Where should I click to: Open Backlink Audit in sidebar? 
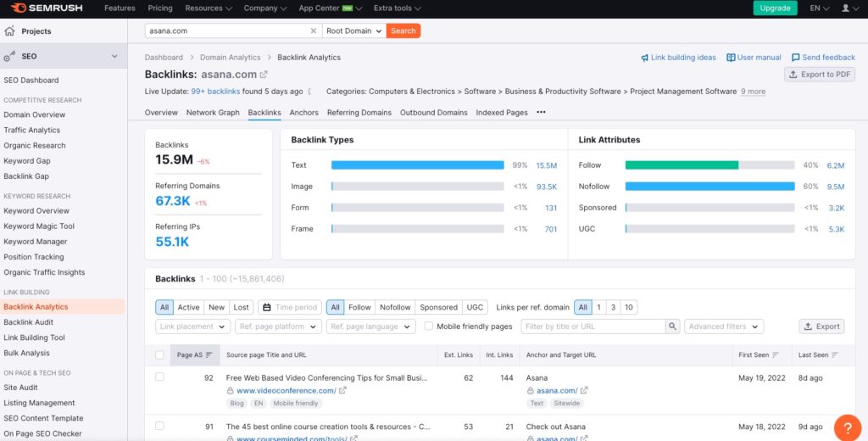[x=29, y=322]
